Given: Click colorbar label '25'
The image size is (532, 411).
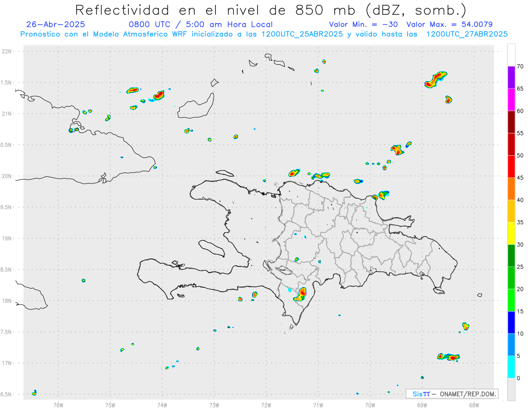Looking at the screenshot, I should (520, 267).
